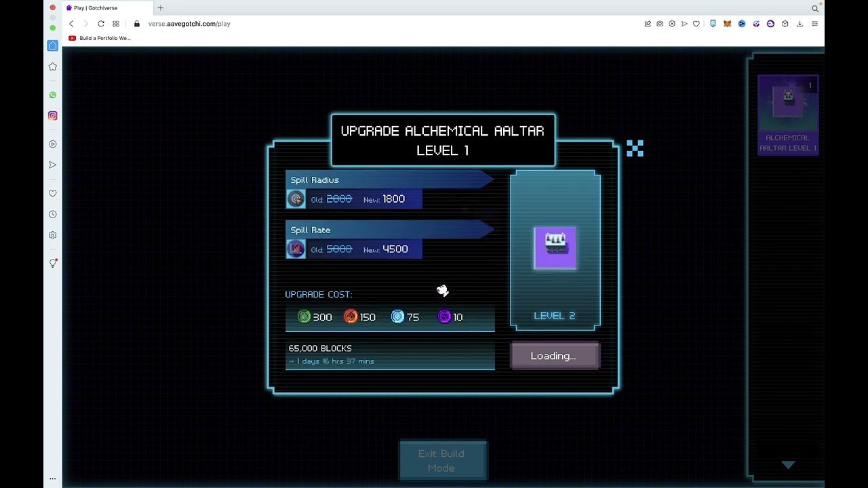The image size is (868, 488).
Task: Open the browser tab search magnifier
Action: [x=815, y=9]
